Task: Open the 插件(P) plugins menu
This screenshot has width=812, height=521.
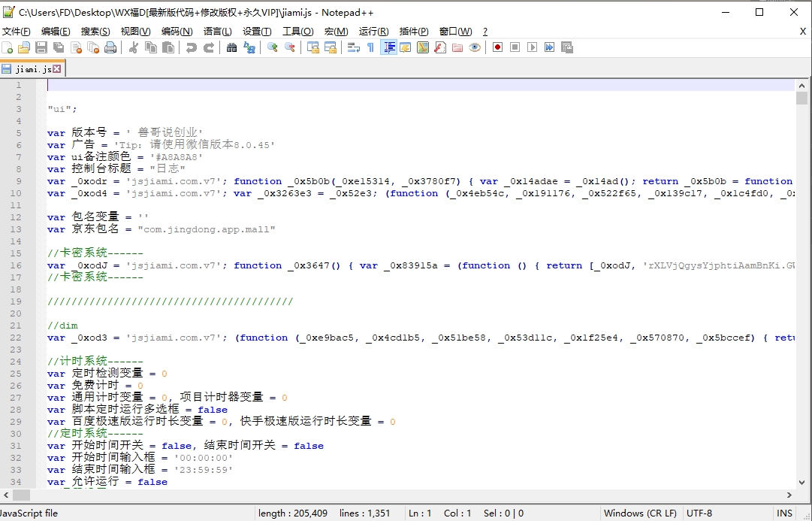Action: (x=414, y=31)
